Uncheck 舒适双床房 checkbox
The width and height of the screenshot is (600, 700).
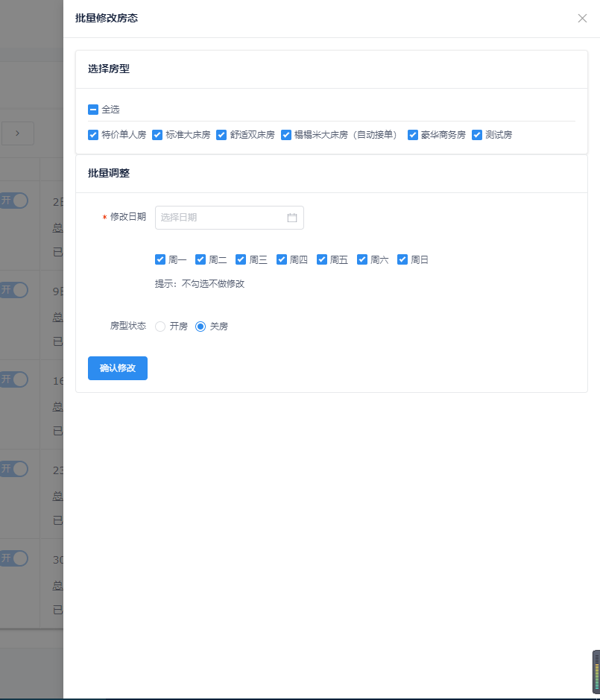tap(221, 135)
